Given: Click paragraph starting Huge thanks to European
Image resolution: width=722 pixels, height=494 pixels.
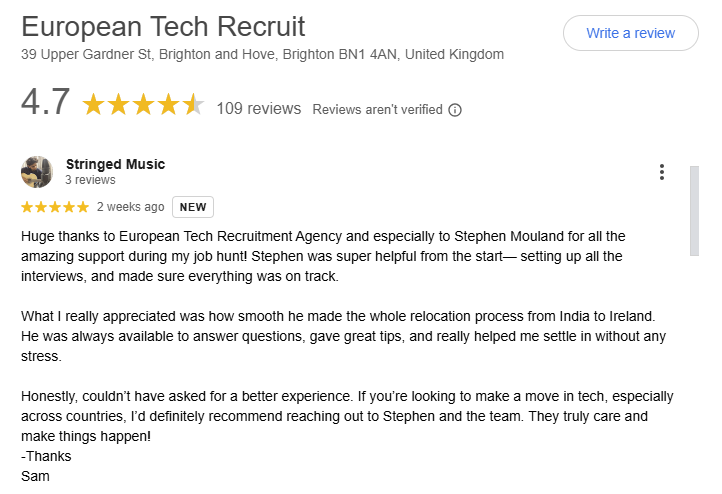Looking at the screenshot, I should (323, 256).
